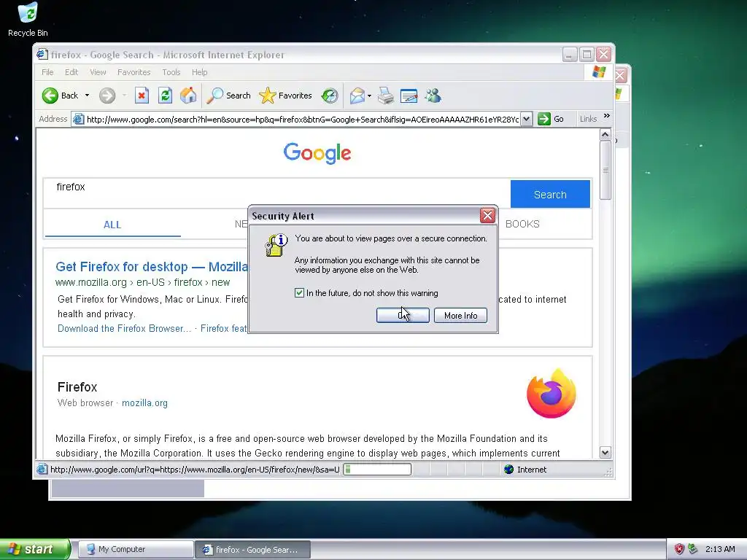The height and width of the screenshot is (560, 747).
Task: Click the Google search input with 'firefox'
Action: [276, 193]
